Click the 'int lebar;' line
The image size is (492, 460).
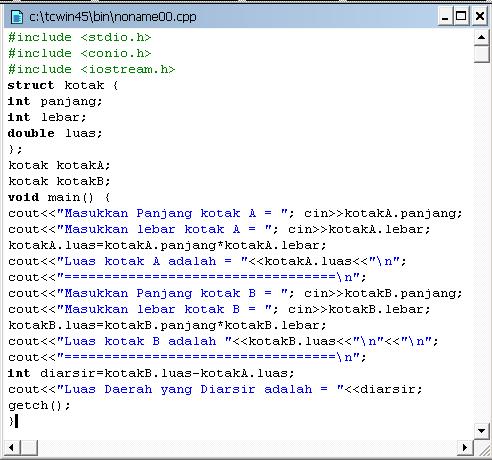pyautogui.click(x=47, y=117)
